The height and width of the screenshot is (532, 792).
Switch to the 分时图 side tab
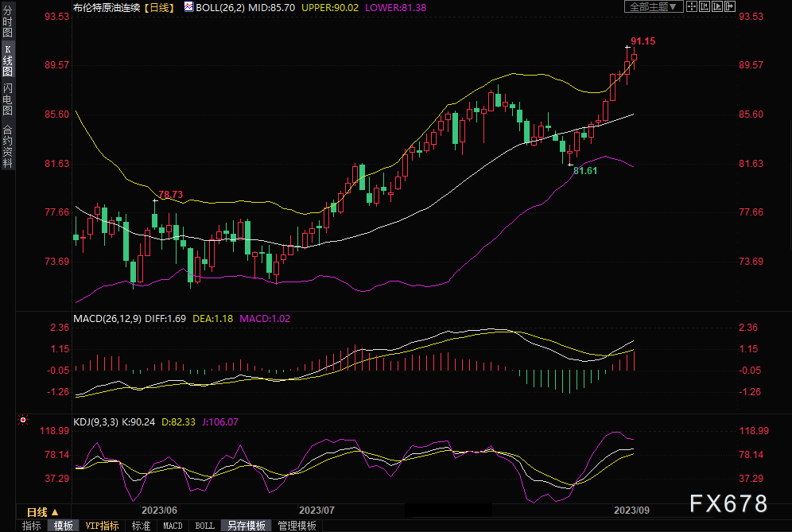pyautogui.click(x=8, y=21)
